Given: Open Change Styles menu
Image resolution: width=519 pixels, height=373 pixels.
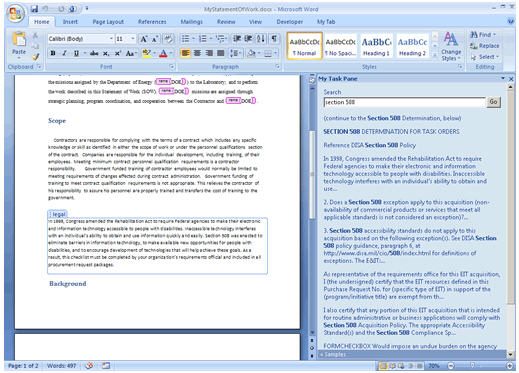Looking at the screenshot, I should [451, 47].
